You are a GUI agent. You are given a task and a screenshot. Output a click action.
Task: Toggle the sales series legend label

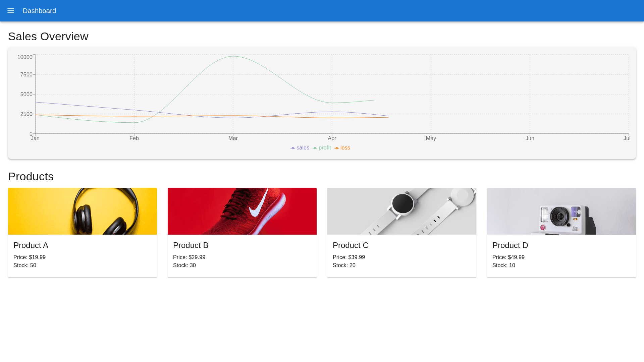pos(303,148)
